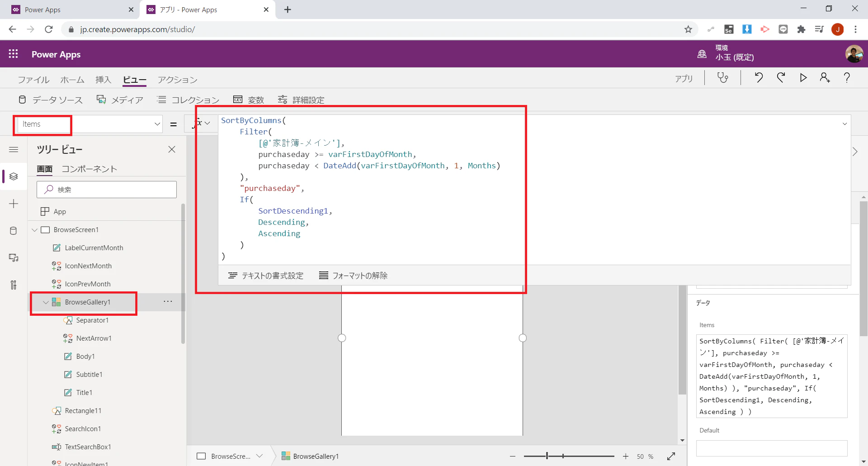Open the Share user icon
Screen dimensions: 868x466
[825, 78]
